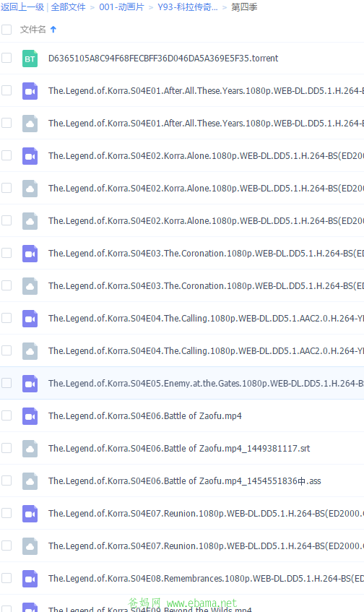This screenshot has width=364, height=612.
Task: Open the Zaofu.mp4_1454551836中.ass file name
Action: tap(185, 481)
